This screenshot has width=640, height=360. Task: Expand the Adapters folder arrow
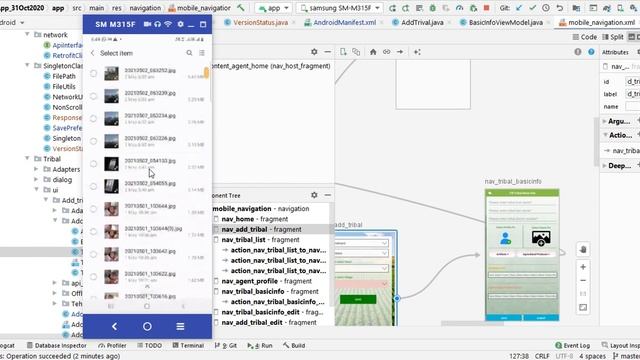(36, 169)
